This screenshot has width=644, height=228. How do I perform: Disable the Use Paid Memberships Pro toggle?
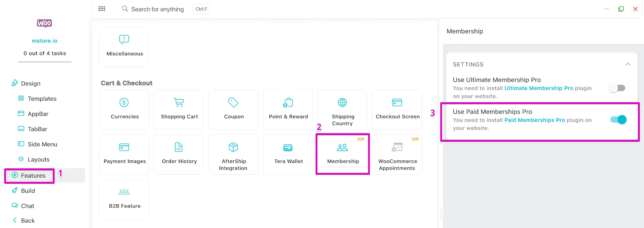(618, 120)
